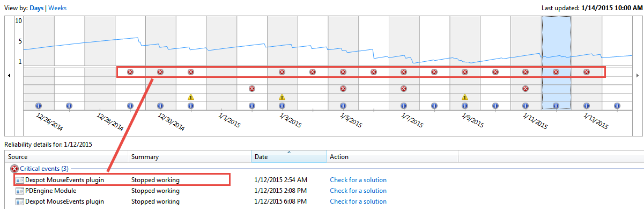The width and height of the screenshot is (644, 209).
Task: Click blue information icon on 12/26/2014
Action: point(39,106)
